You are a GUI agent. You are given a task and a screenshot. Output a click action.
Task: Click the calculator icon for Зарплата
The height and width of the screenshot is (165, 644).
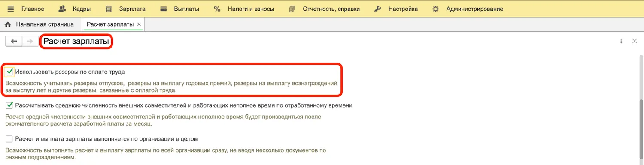[109, 9]
